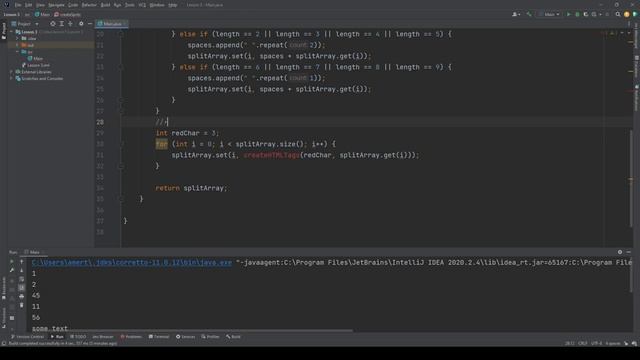Click the rerun icon in the Run panel
The image size is (640, 360).
(x=12, y=262)
